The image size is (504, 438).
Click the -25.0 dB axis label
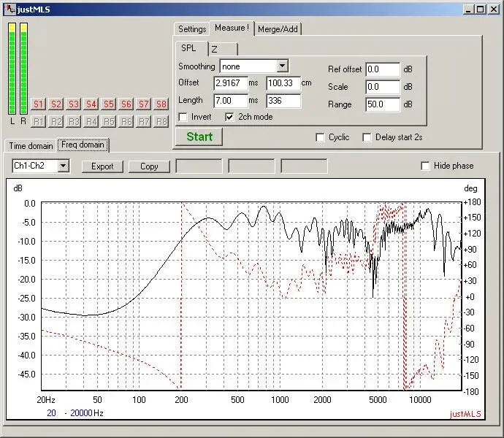tap(26, 299)
